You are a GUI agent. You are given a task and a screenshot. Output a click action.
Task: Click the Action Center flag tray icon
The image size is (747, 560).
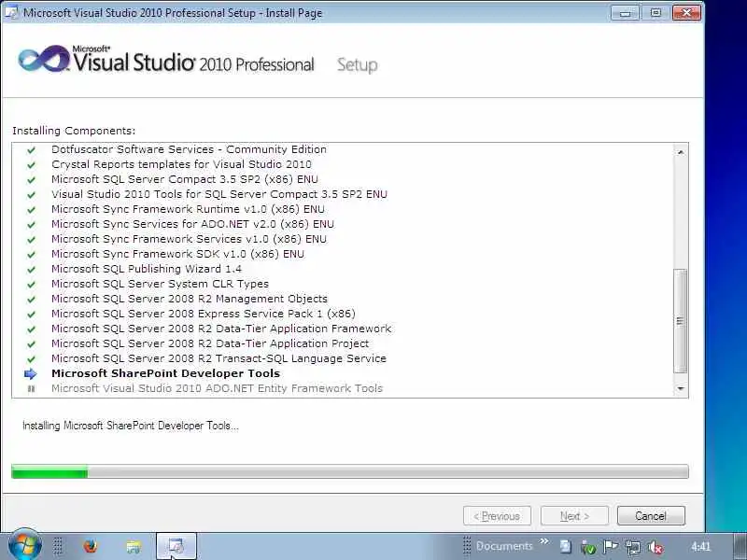(x=611, y=547)
